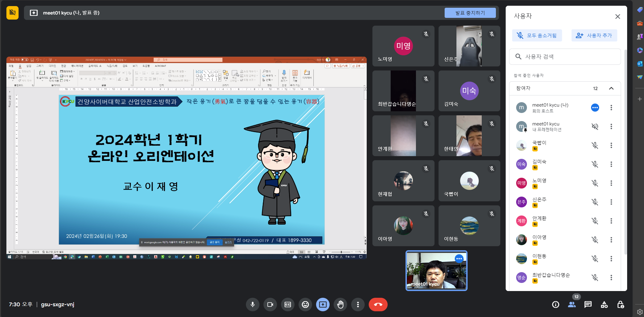Select meet01 kycu self-view tile
This screenshot has height=317, width=644.
(436, 270)
